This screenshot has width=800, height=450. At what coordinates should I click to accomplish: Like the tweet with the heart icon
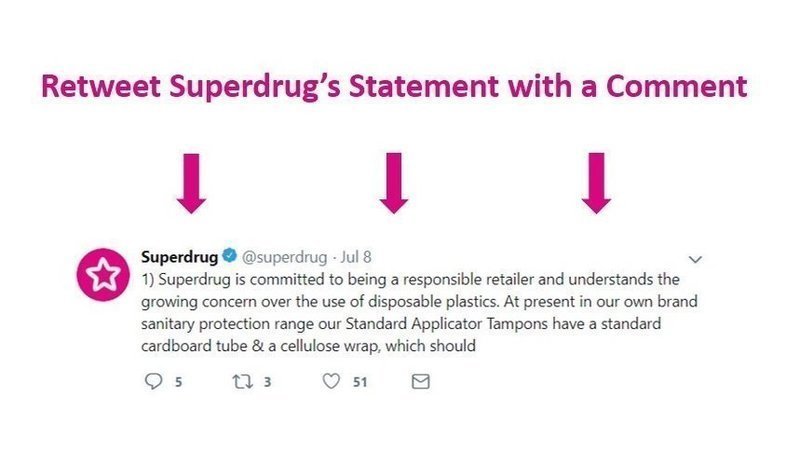point(332,382)
